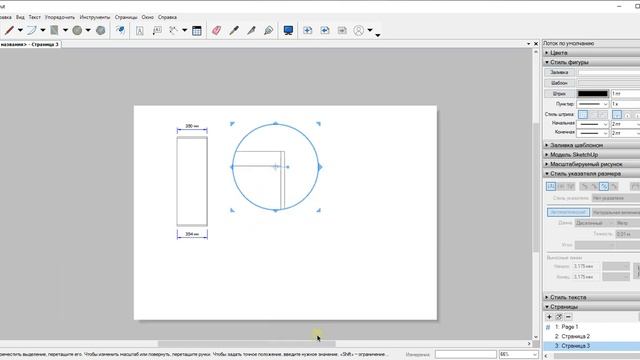Select the Line drawing tool

coord(9,30)
